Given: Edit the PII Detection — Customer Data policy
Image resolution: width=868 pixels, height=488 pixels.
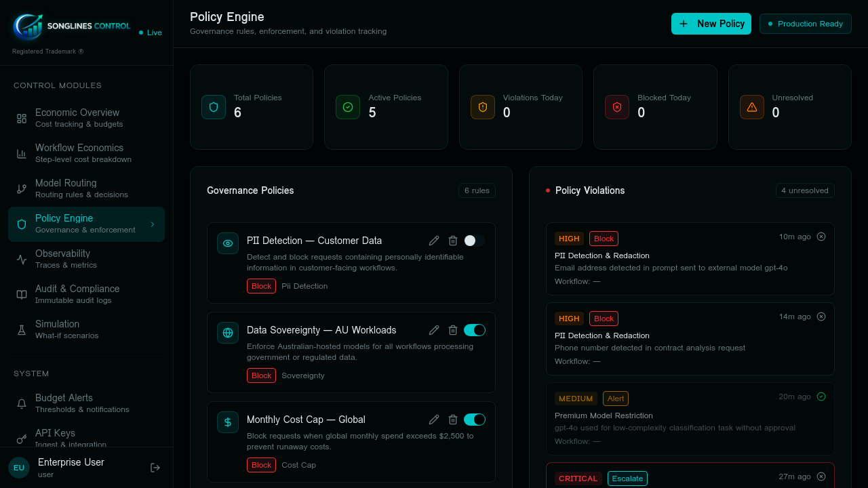Looking at the screenshot, I should pyautogui.click(x=434, y=241).
